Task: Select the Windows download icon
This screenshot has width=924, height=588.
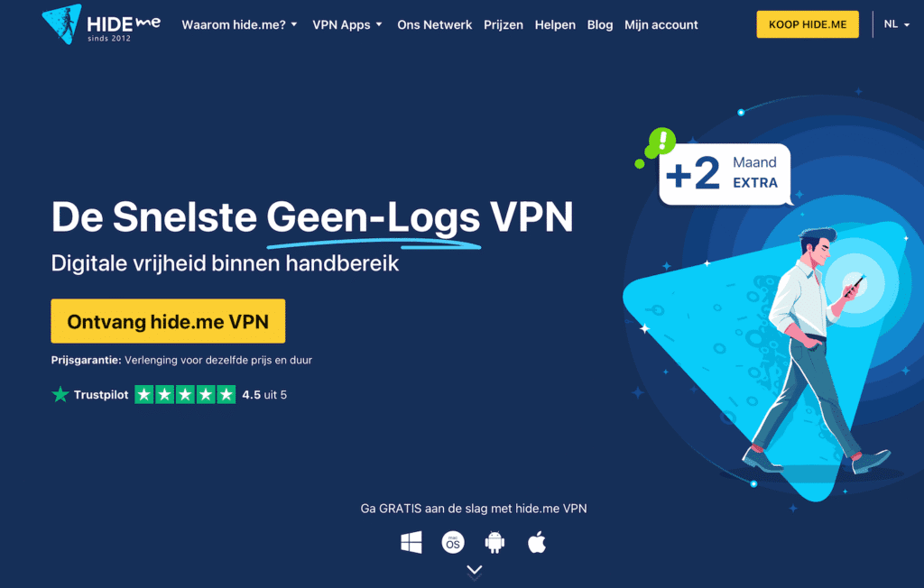Action: point(411,542)
